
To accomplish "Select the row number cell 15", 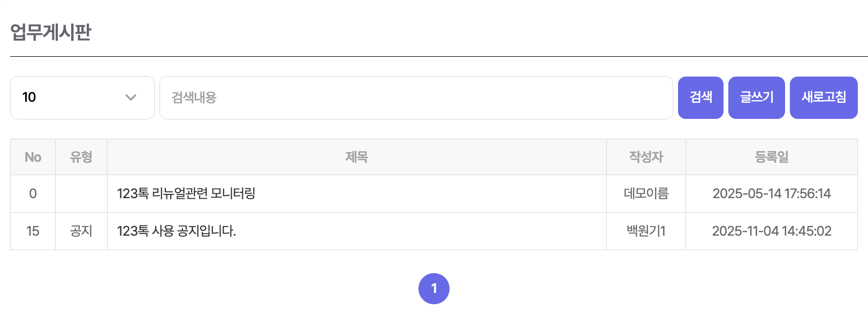I will pyautogui.click(x=33, y=231).
